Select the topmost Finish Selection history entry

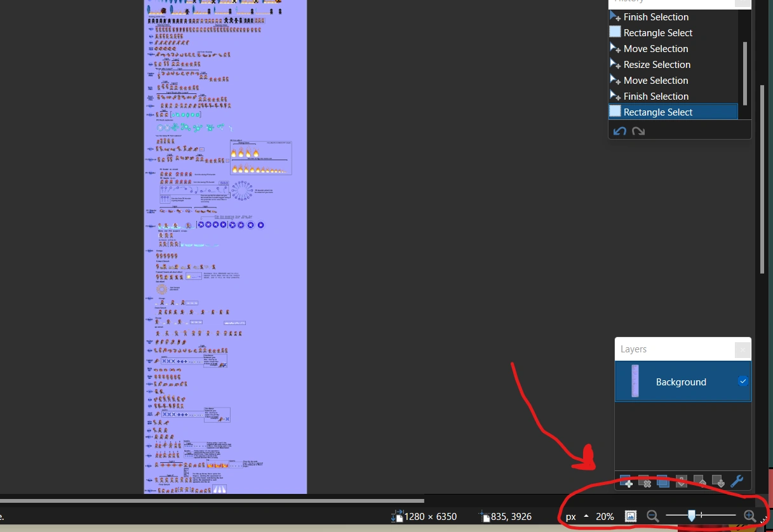tap(673, 17)
